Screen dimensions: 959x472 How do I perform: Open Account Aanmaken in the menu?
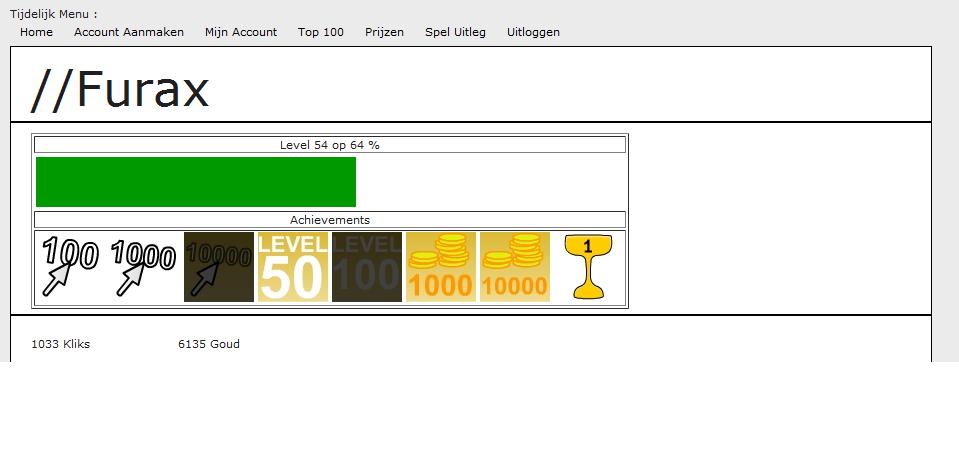point(129,32)
